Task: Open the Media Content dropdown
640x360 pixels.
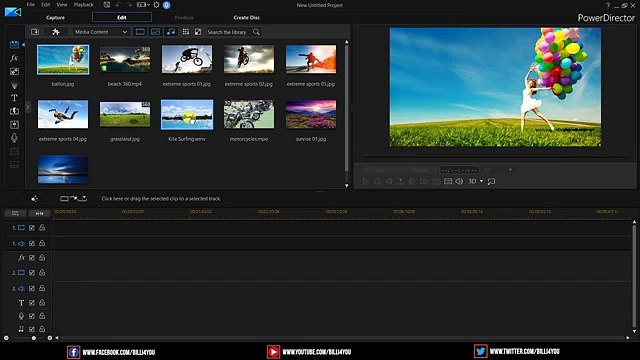Action: coord(101,32)
